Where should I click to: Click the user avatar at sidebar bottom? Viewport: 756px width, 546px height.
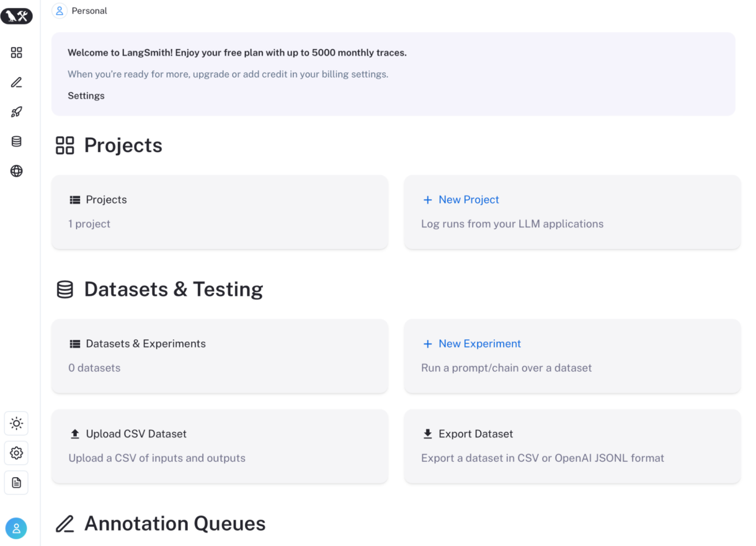click(16, 528)
